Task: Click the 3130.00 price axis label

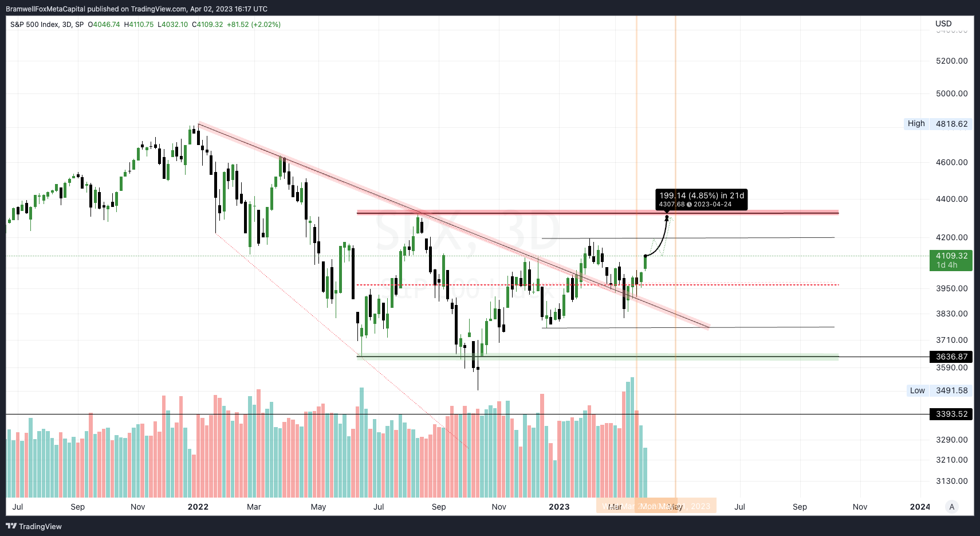Action: pyautogui.click(x=952, y=481)
